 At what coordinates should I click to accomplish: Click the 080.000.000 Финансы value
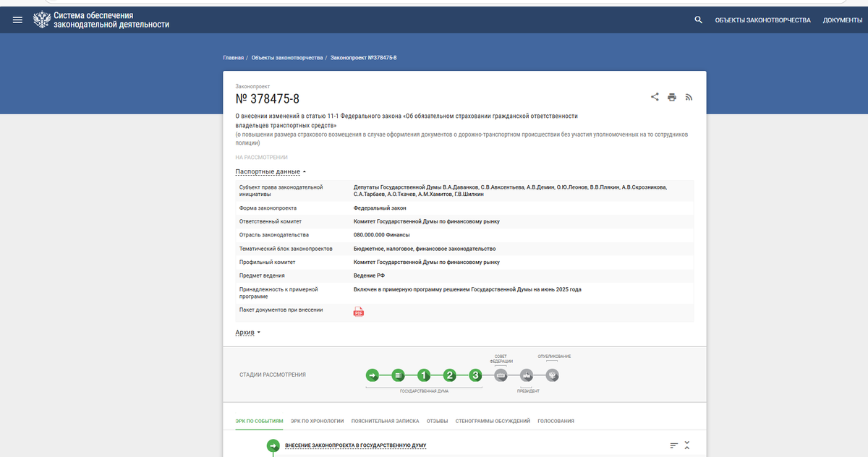point(381,235)
